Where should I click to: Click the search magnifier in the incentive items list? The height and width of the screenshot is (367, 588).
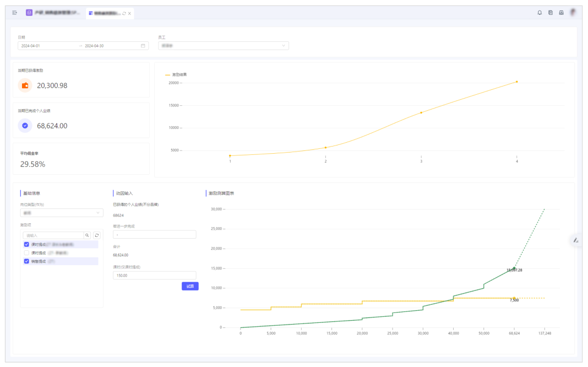pos(87,235)
